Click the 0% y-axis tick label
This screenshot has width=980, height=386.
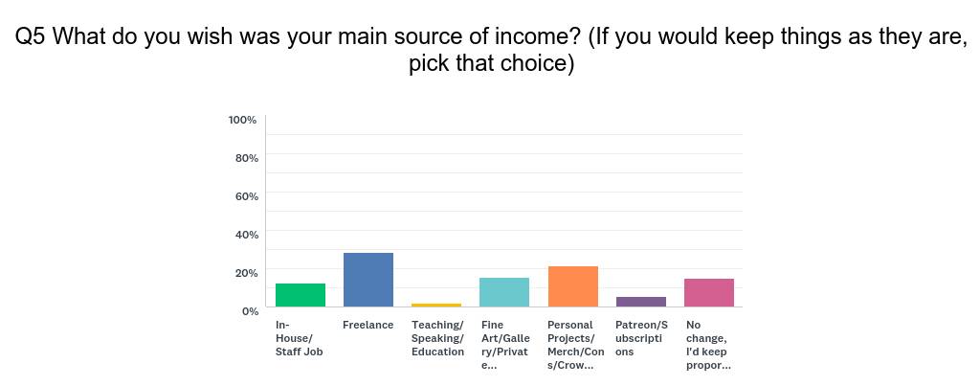tap(249, 310)
